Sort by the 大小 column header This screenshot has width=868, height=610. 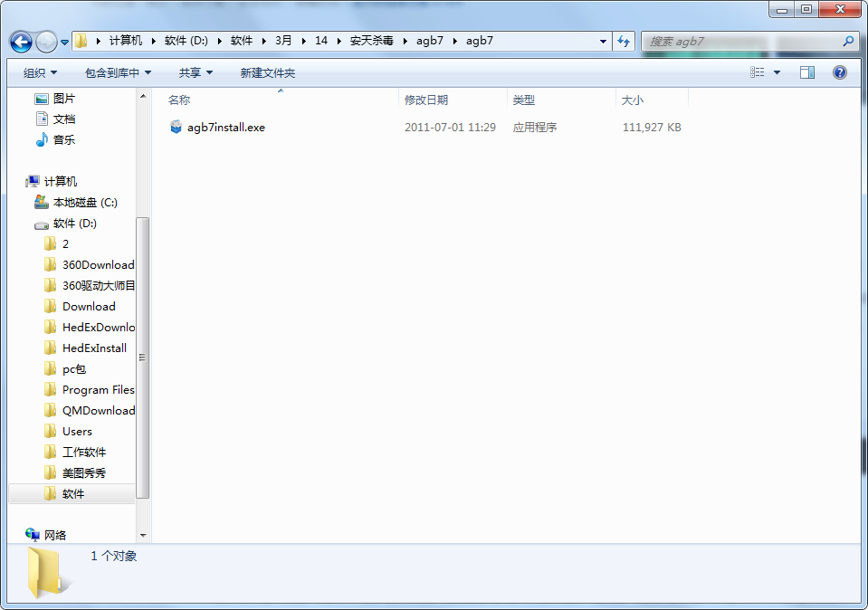click(652, 100)
